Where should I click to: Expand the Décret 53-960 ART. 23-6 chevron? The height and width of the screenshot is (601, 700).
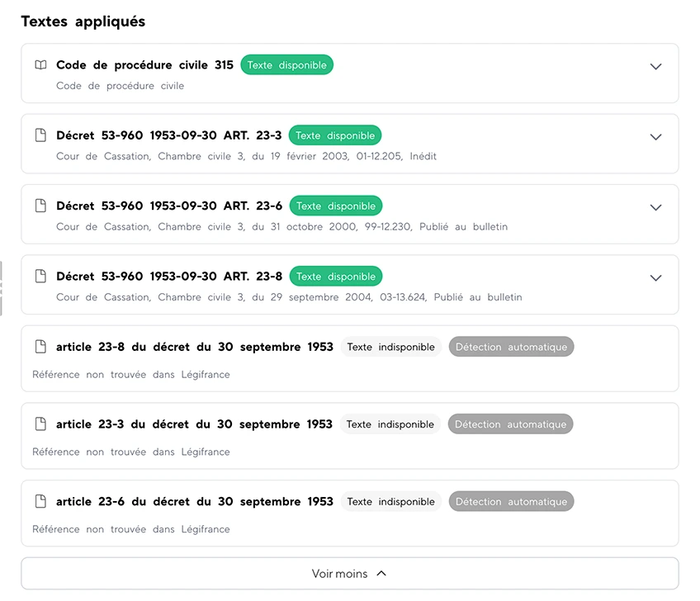pyautogui.click(x=655, y=208)
